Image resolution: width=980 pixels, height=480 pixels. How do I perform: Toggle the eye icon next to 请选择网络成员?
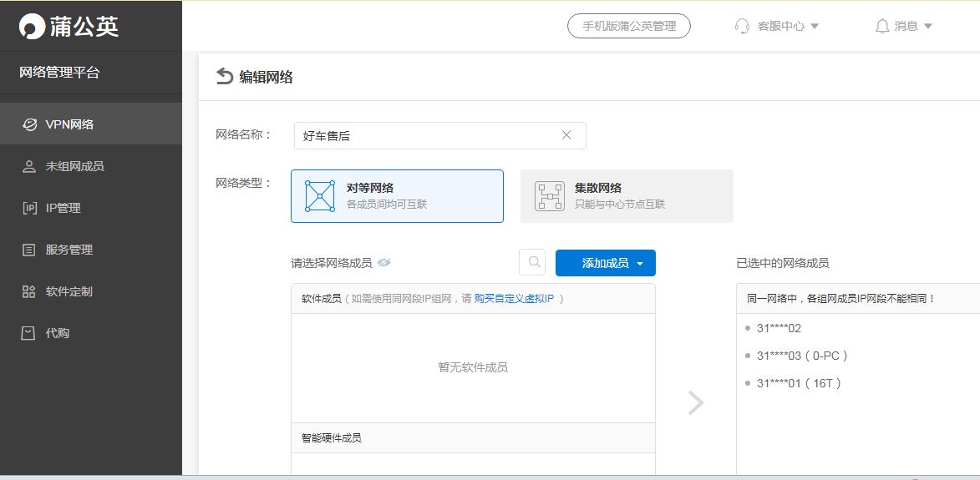(383, 263)
